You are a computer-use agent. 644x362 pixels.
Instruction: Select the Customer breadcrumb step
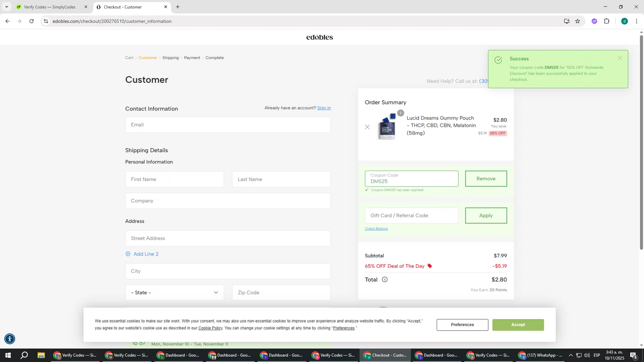click(148, 57)
